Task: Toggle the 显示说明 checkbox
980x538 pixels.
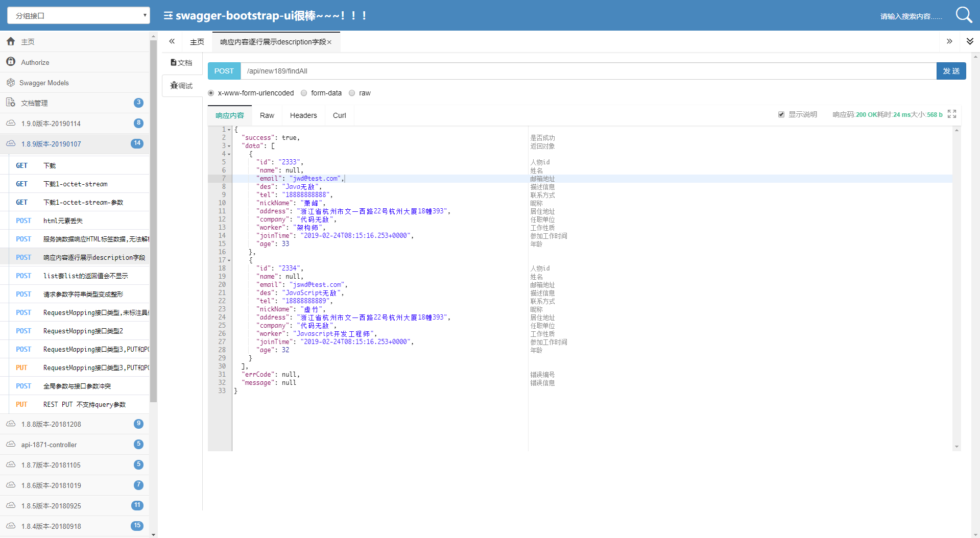Action: (x=781, y=114)
